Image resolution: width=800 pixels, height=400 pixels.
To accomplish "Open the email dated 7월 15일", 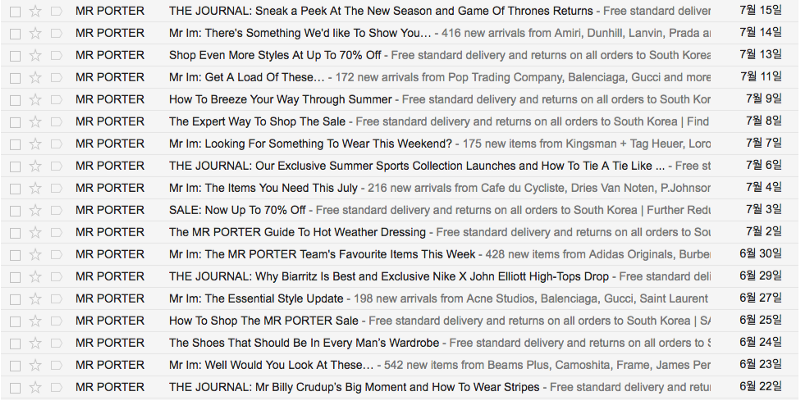I will (x=380, y=11).
